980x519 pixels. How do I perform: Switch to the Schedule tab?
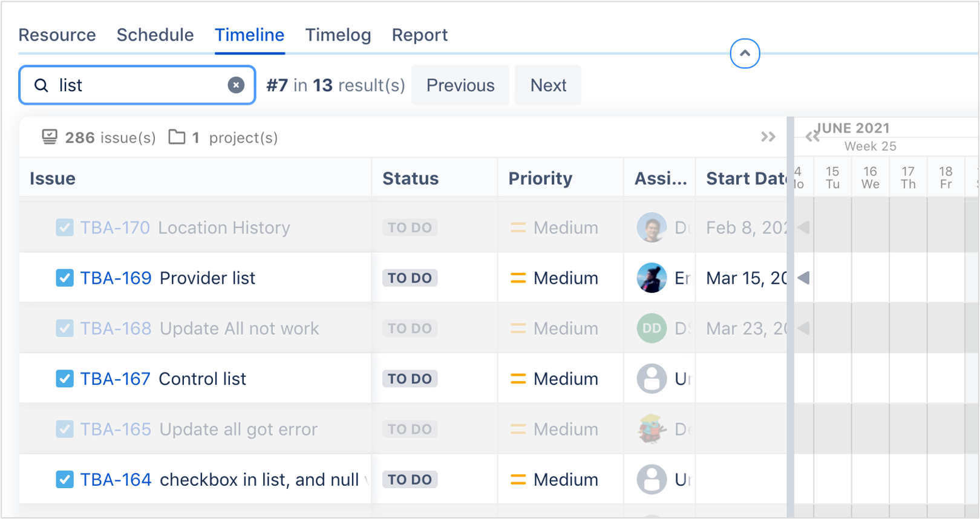tap(155, 35)
